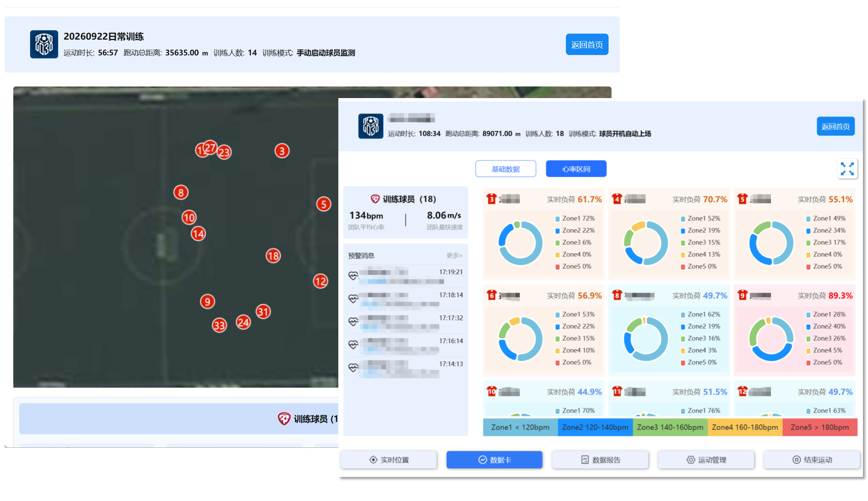Click the heart alert icon for the 17:18:14 warning
This screenshot has width=868, height=501.
click(353, 299)
